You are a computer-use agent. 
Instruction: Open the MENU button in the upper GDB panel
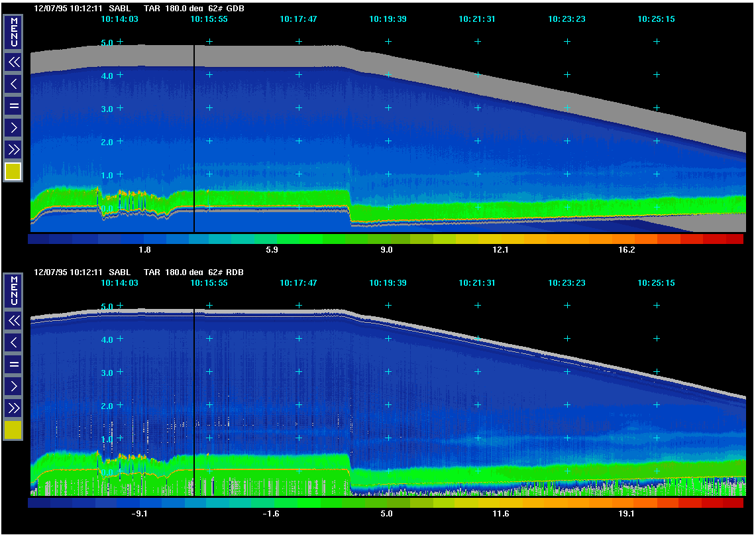click(x=14, y=32)
